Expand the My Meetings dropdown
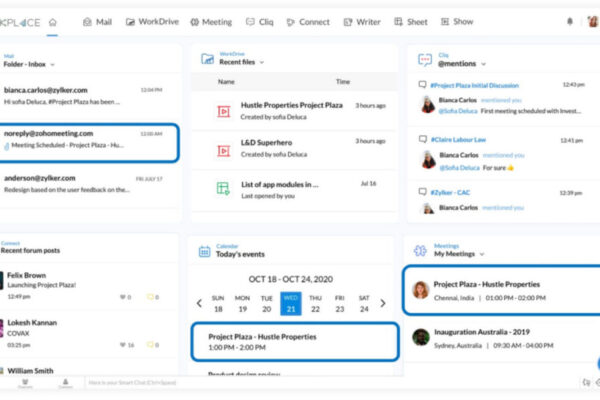The height and width of the screenshot is (400, 600). tap(482, 254)
